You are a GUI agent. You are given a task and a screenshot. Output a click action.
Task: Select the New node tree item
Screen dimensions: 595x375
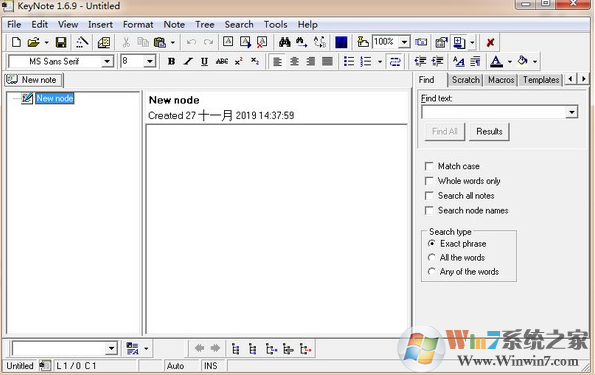click(55, 99)
